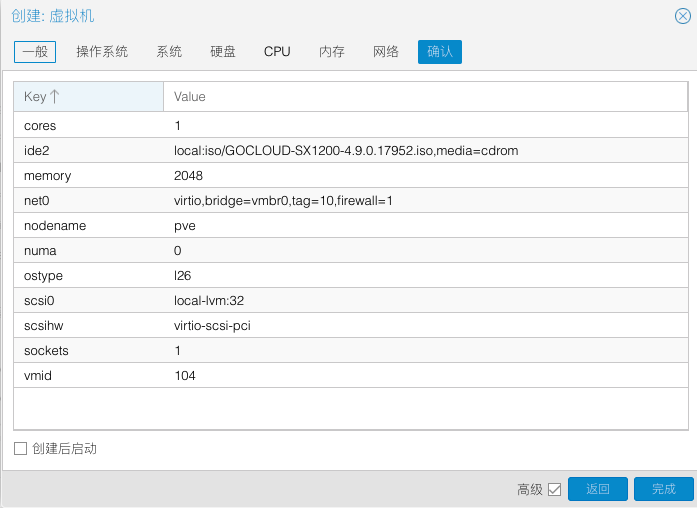Switch to the 内存 tab

pyautogui.click(x=332, y=52)
